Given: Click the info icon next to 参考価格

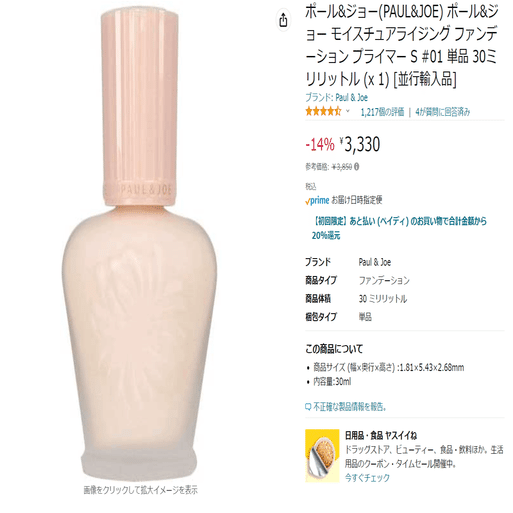Looking at the screenshot, I should pyautogui.click(x=356, y=167).
